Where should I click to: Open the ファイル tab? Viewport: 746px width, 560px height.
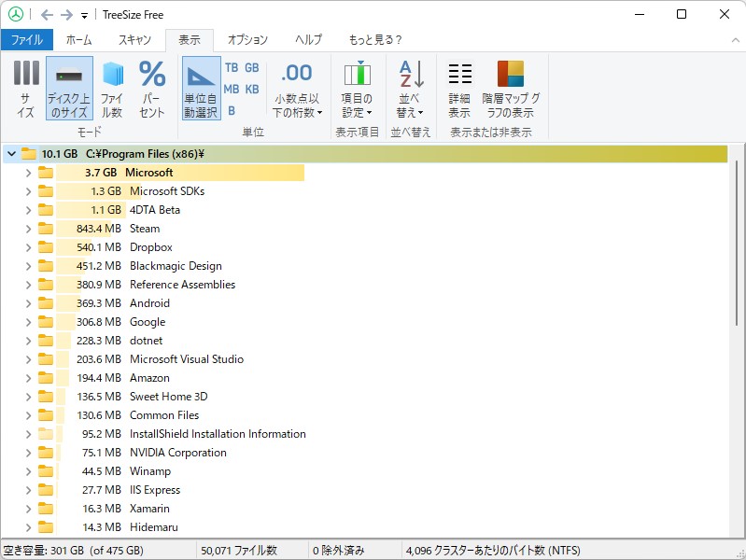(27, 40)
